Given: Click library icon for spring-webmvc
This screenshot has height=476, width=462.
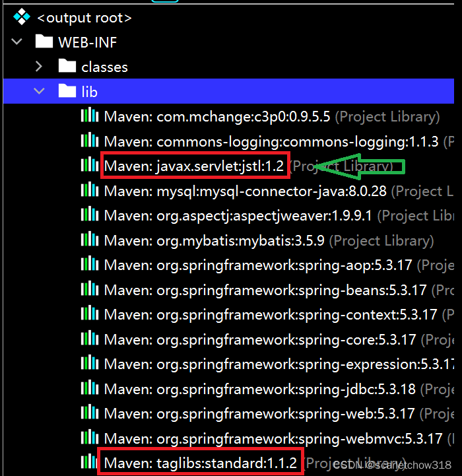Looking at the screenshot, I should coord(90,437).
